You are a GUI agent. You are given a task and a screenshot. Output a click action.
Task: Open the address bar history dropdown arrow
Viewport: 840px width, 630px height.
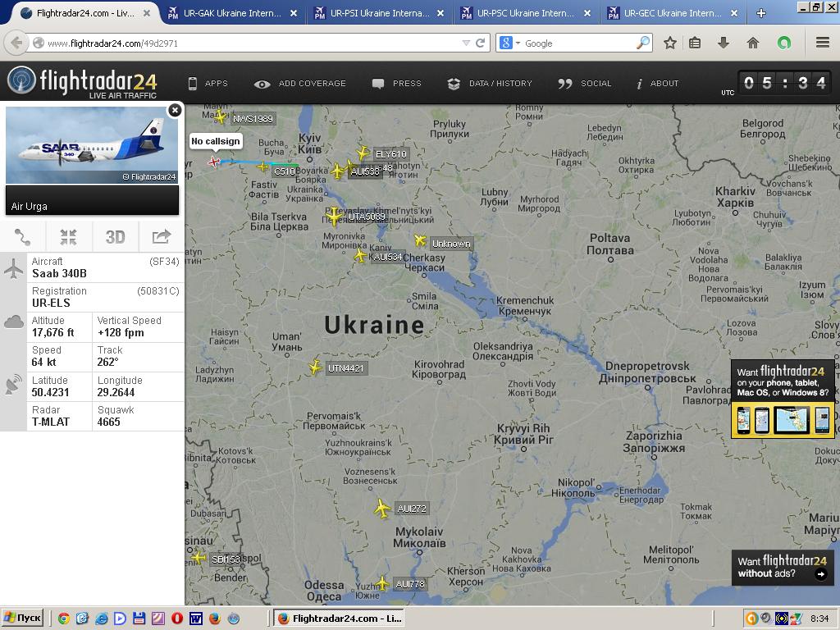[466, 43]
